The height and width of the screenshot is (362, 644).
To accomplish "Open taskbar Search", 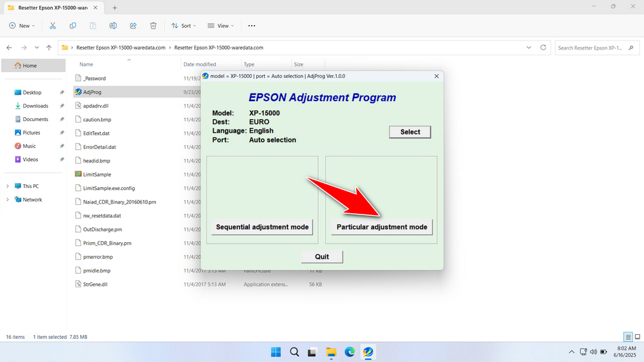I will (294, 352).
